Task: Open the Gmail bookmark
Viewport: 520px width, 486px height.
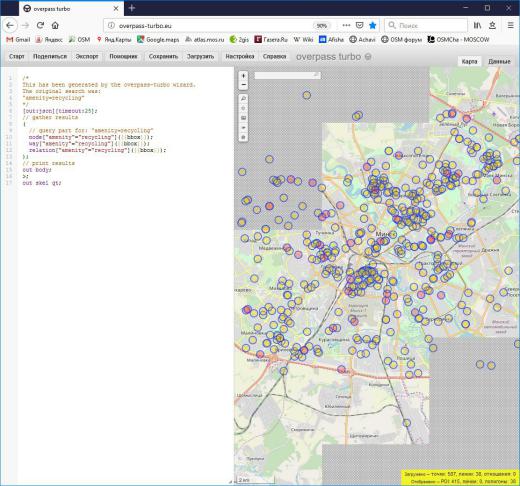Action: (18, 40)
